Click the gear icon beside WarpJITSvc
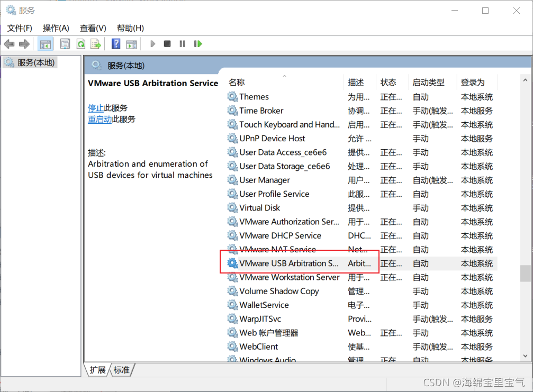 point(232,319)
